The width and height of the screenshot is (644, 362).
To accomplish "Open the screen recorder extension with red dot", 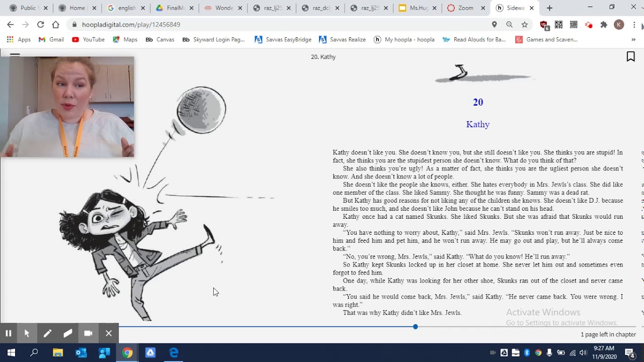I will pos(589,25).
